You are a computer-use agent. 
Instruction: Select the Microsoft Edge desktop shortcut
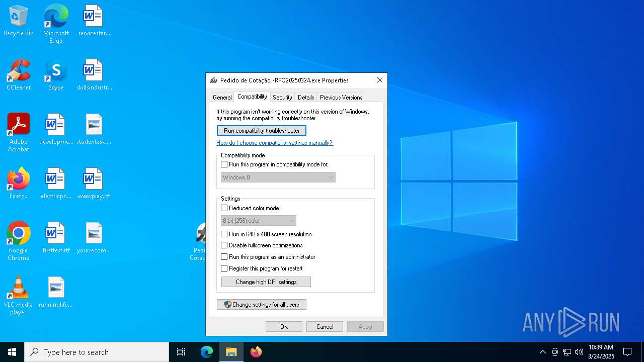tap(56, 24)
